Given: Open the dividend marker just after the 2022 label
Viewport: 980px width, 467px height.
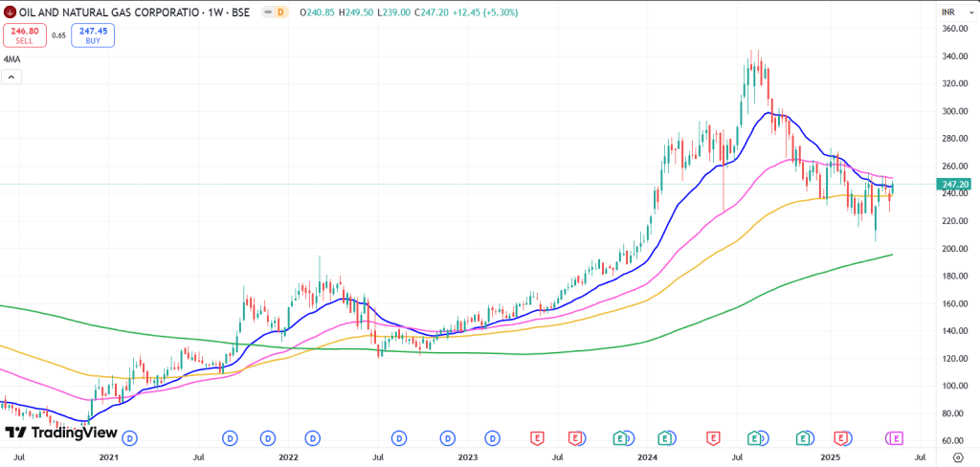Looking at the screenshot, I should pyautogui.click(x=313, y=438).
